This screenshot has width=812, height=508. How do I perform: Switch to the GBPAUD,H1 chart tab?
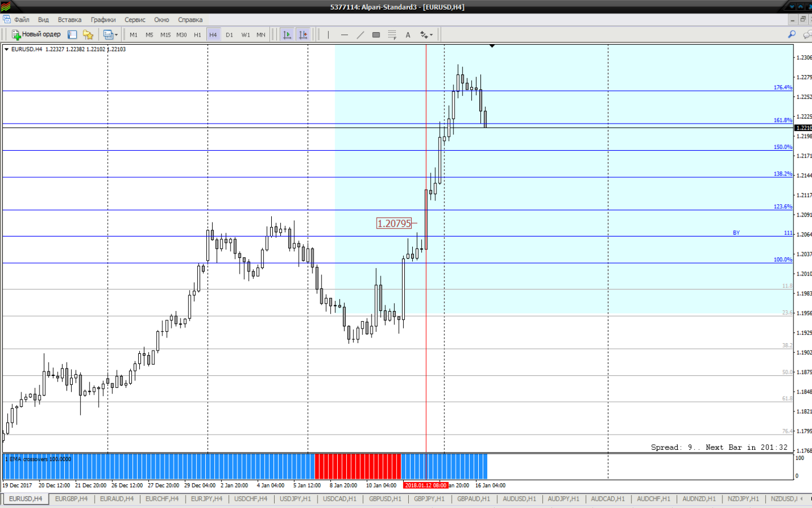[474, 499]
